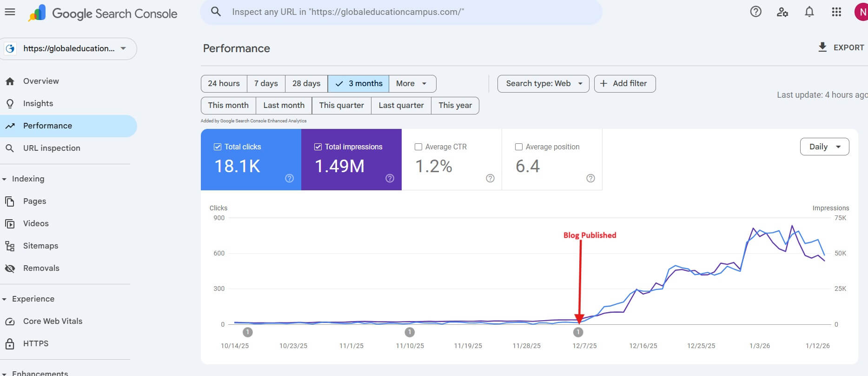This screenshot has height=376, width=868.
Task: Click Average position help icon
Action: point(590,178)
